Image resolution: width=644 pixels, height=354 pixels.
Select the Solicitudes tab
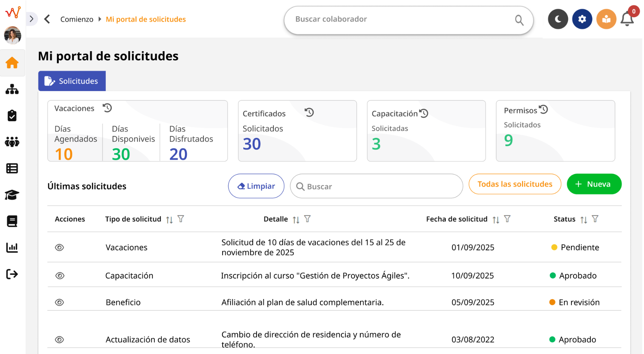[72, 81]
